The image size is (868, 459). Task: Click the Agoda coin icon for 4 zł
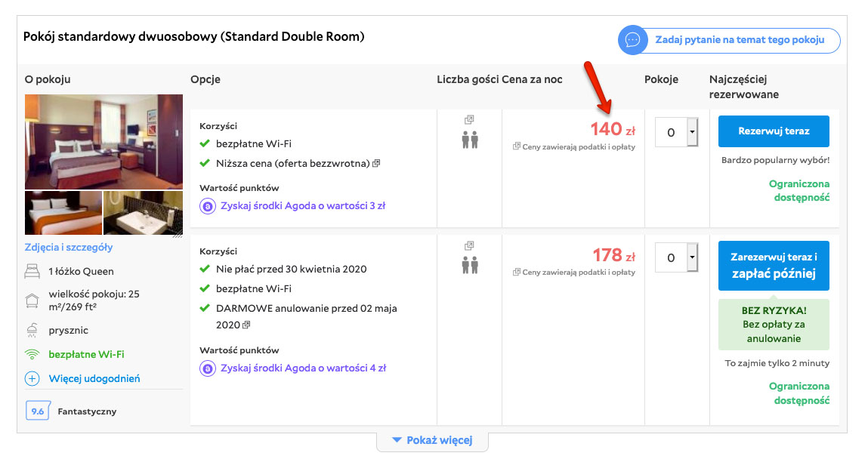(208, 368)
